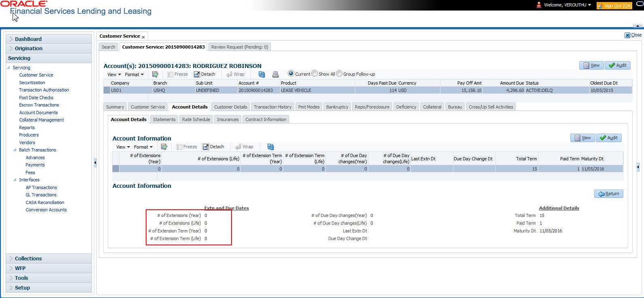Switch to the Search tab
Image resolution: width=644 pixels, height=298 pixels.
108,47
